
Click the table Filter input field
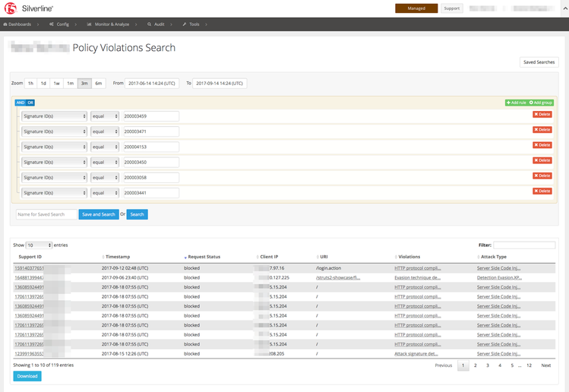click(524, 245)
